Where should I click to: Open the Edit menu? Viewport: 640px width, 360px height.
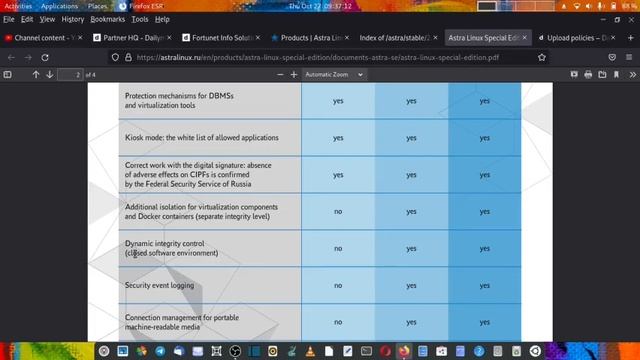(x=27, y=19)
